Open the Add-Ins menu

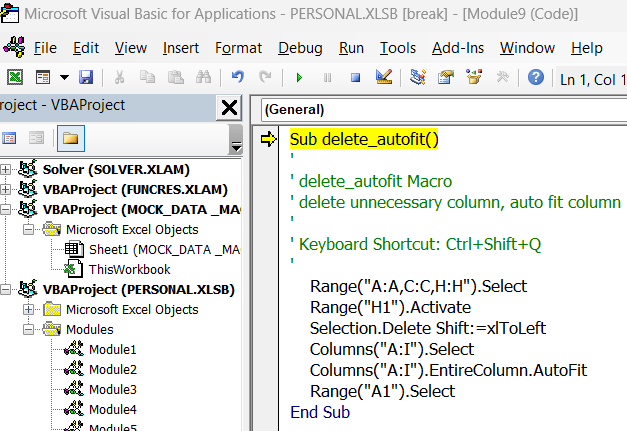click(458, 48)
